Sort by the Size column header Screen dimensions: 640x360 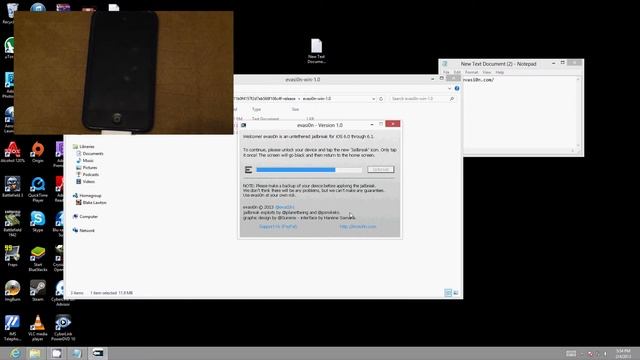295,109
